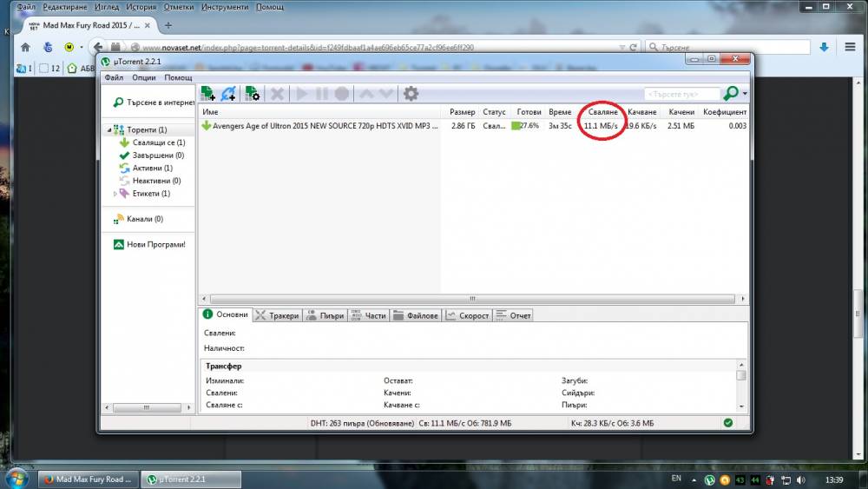Switch to Отчет tab
The image size is (868, 489).
click(513, 315)
